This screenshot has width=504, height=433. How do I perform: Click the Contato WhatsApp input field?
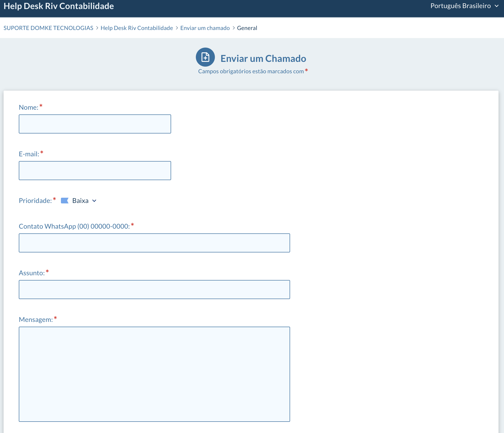(154, 243)
